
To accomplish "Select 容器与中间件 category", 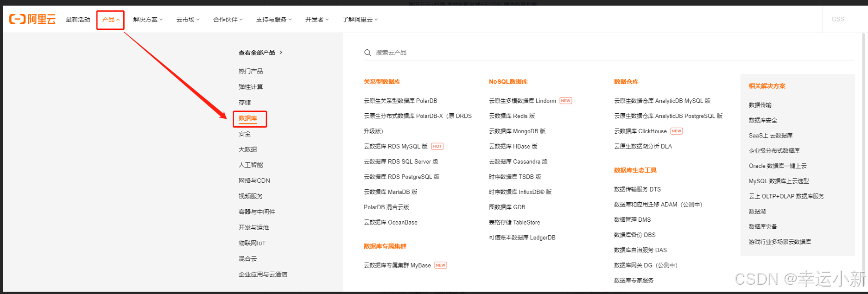I will pos(257,212).
